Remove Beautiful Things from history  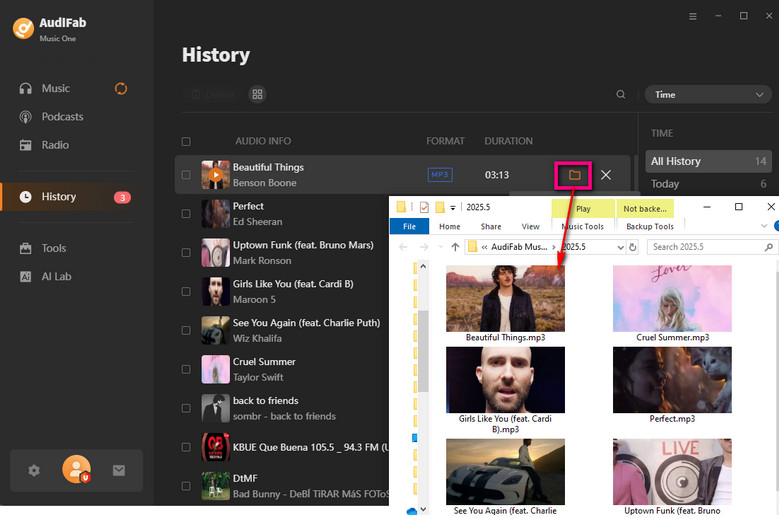click(606, 175)
